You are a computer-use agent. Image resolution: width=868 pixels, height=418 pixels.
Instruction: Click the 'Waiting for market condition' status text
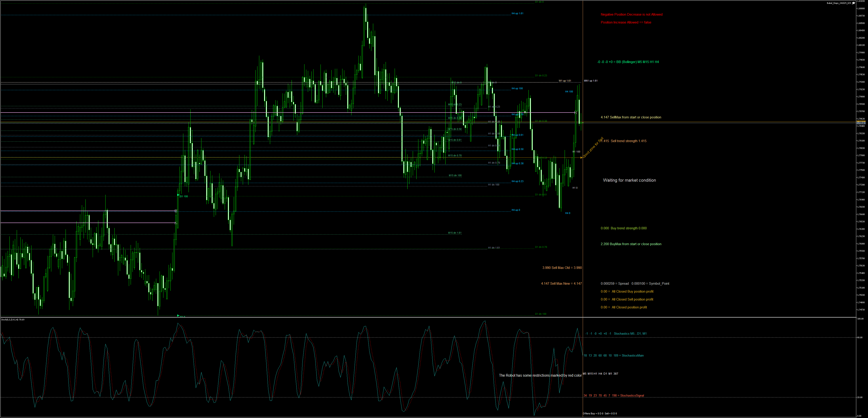[629, 180]
